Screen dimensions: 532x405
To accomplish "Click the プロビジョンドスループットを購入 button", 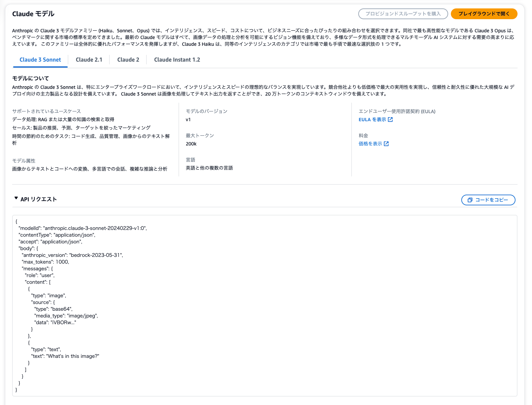I will point(403,14).
